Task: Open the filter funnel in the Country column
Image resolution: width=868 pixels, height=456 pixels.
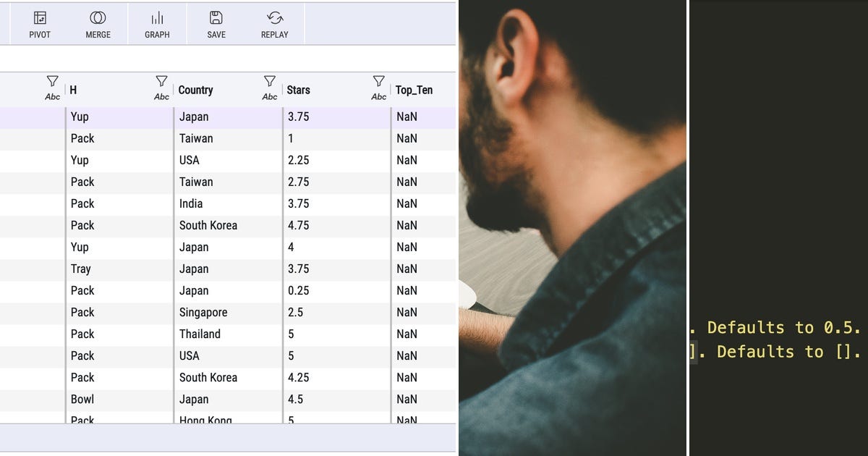Action: click(x=270, y=81)
